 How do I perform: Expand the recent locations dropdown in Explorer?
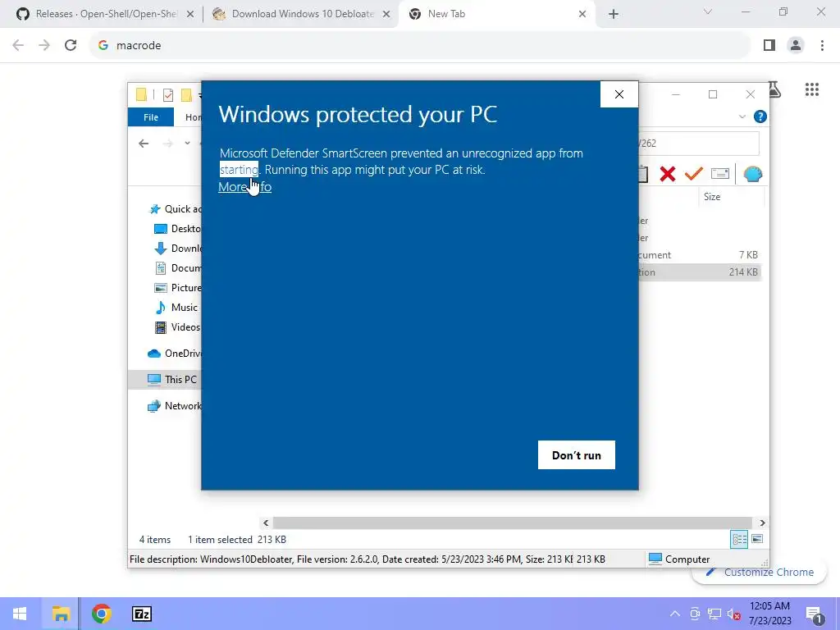click(187, 143)
